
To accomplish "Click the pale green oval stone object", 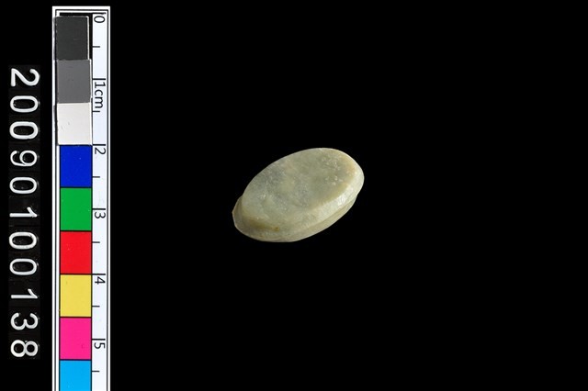I will [298, 195].
